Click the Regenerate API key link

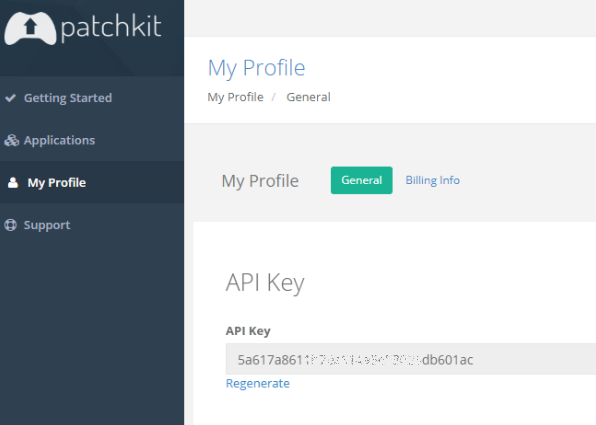tap(258, 383)
